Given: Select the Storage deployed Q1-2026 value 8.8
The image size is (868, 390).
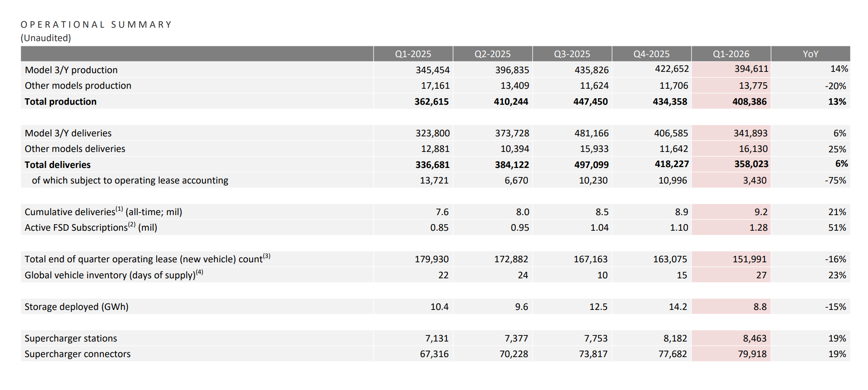Looking at the screenshot, I should click(x=760, y=307).
